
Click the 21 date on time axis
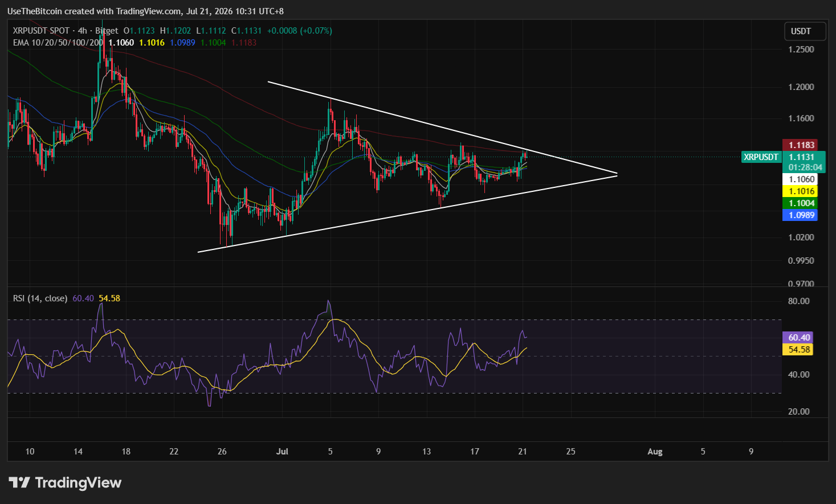tap(523, 452)
